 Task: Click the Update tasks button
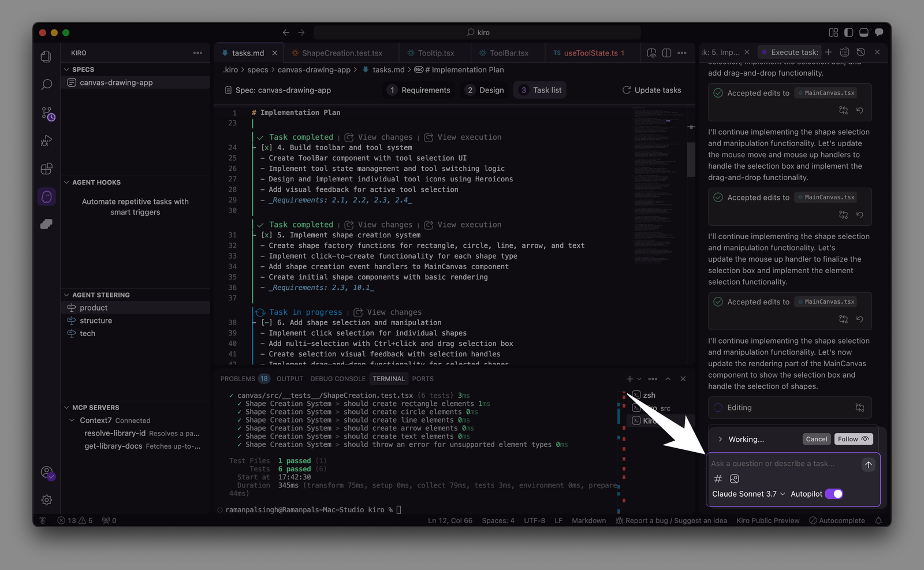(651, 90)
